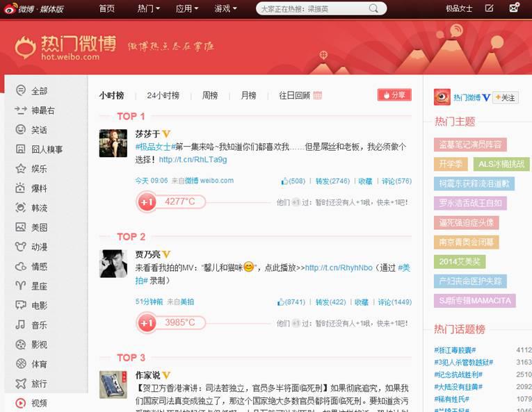Image resolution: width=532 pixels, height=412 pixels.
Task: Open the 往日回顾 calendar icon
Action: click(x=318, y=95)
